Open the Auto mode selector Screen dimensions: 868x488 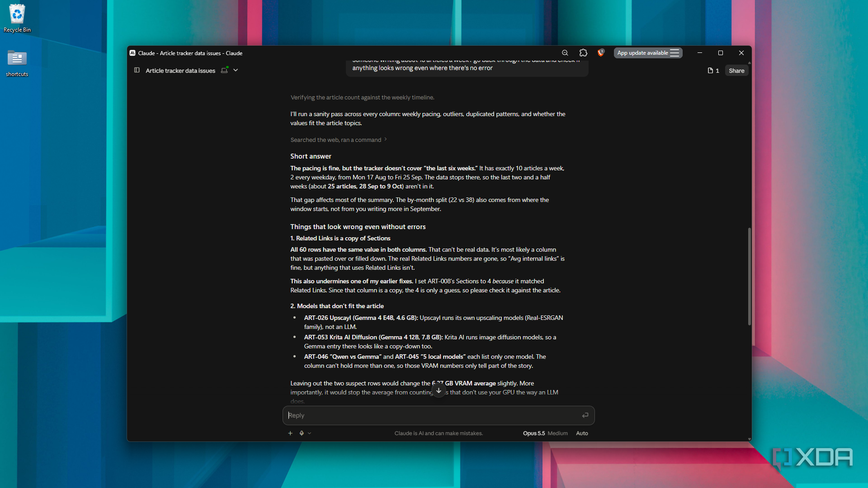(x=582, y=433)
